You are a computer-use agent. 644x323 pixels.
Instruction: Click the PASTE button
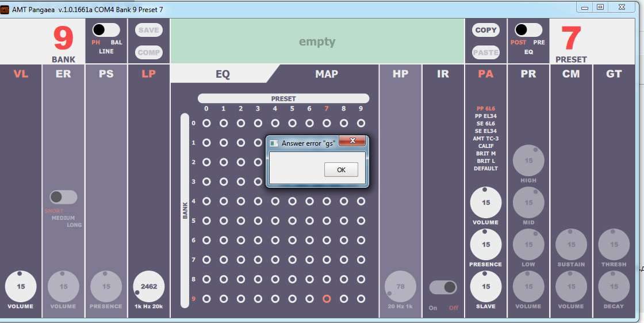tap(486, 52)
